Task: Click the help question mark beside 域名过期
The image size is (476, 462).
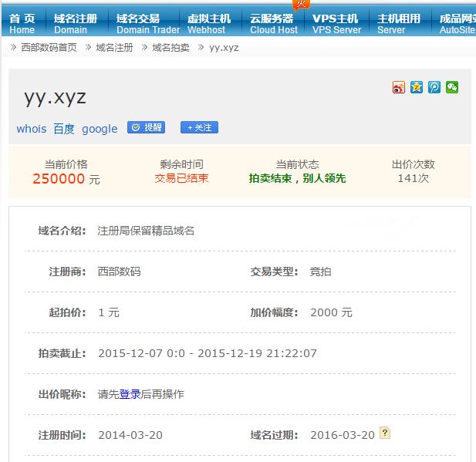Action: point(385,433)
